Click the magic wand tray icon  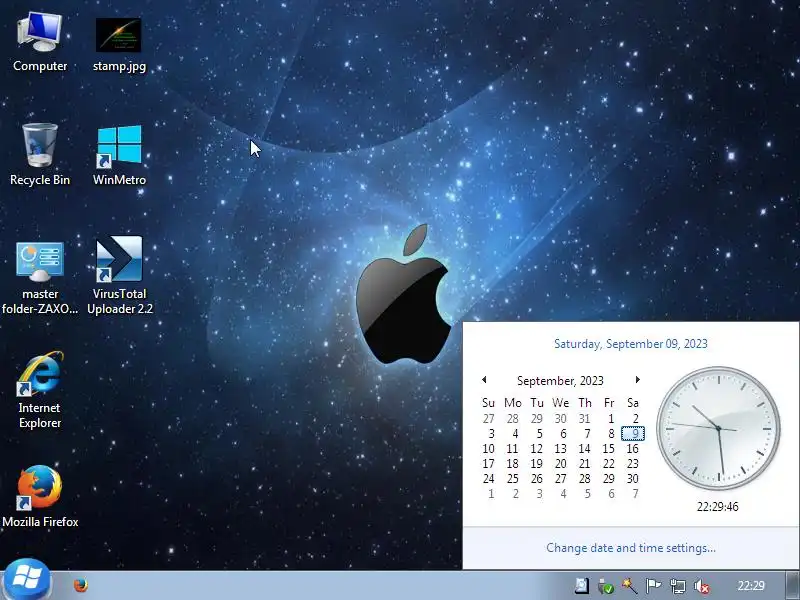[630, 586]
